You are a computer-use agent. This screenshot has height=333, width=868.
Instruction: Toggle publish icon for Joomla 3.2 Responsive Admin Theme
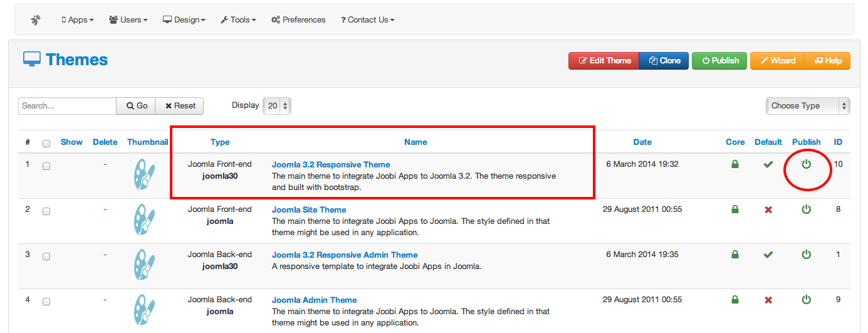(x=807, y=255)
